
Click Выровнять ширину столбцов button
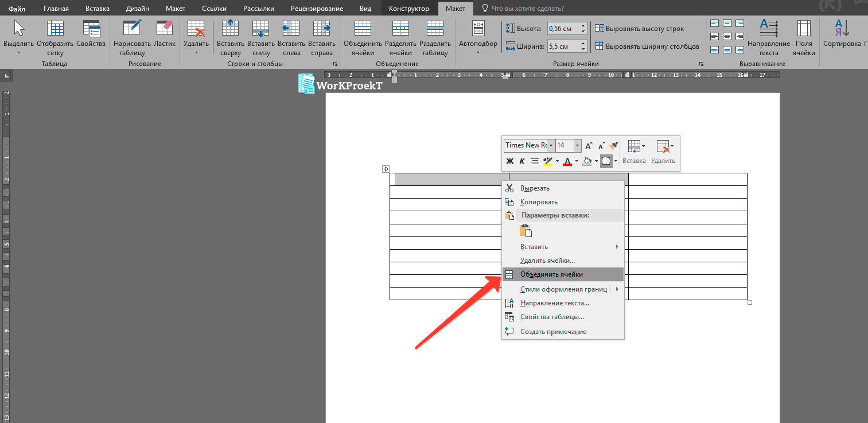(647, 46)
